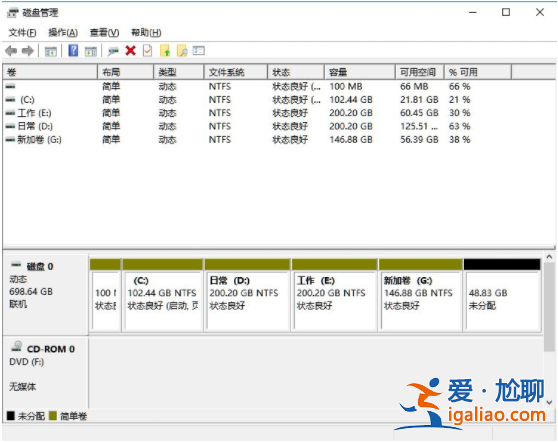Click the list view settings toolbar icon
The width and height of the screenshot is (558, 442).
199,51
